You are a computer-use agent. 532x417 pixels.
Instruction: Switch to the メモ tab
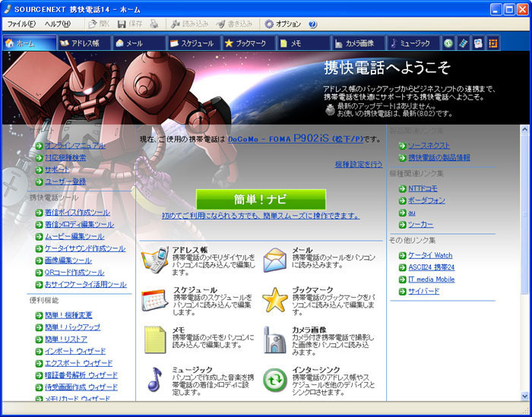coord(304,43)
